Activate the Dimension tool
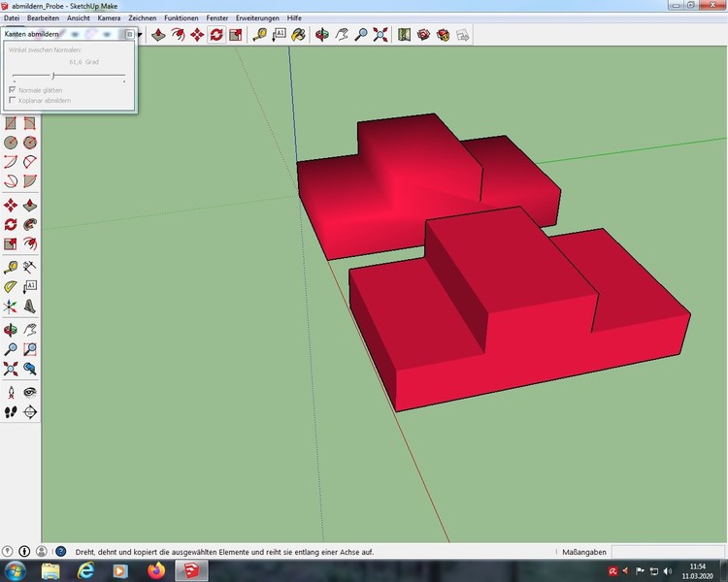 tap(30, 267)
